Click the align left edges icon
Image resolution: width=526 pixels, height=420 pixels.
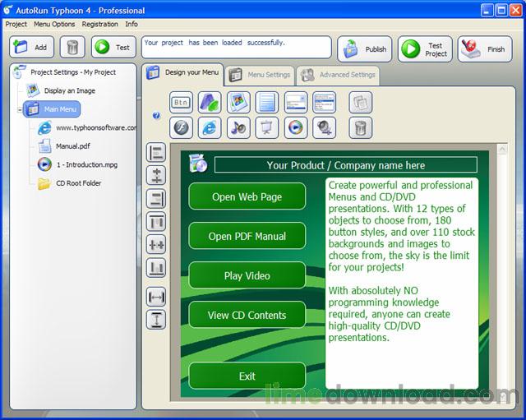(155, 152)
